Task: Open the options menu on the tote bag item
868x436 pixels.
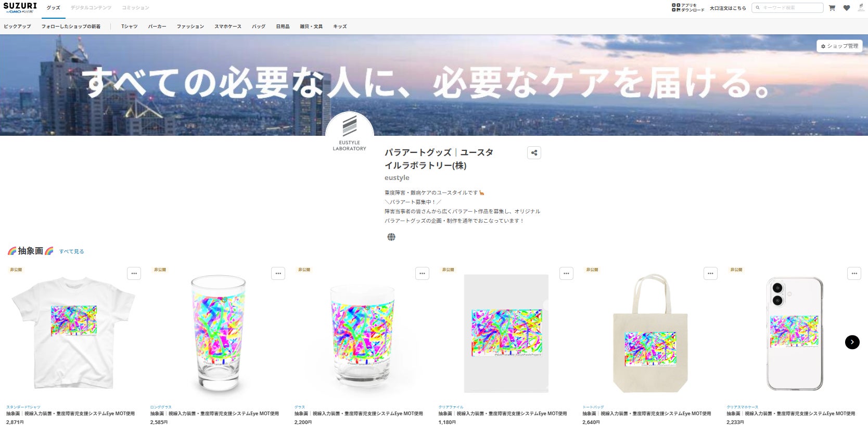Action: tap(710, 273)
